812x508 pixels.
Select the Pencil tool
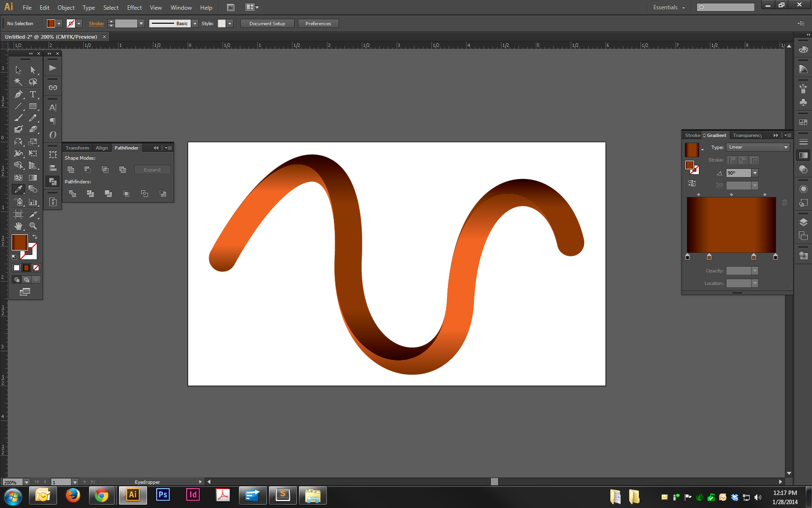(33, 118)
